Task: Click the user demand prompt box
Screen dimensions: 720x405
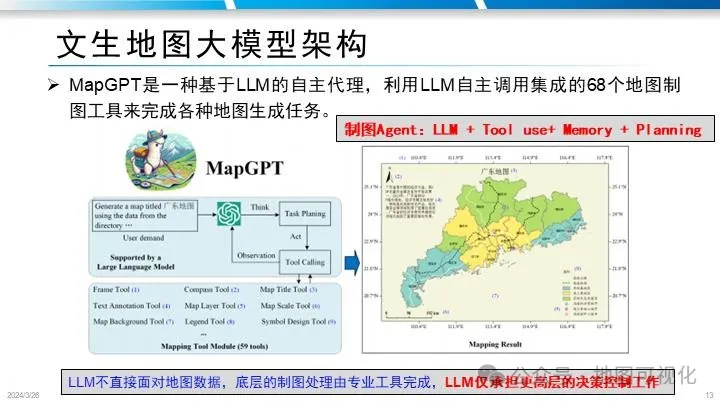Action: [x=145, y=216]
